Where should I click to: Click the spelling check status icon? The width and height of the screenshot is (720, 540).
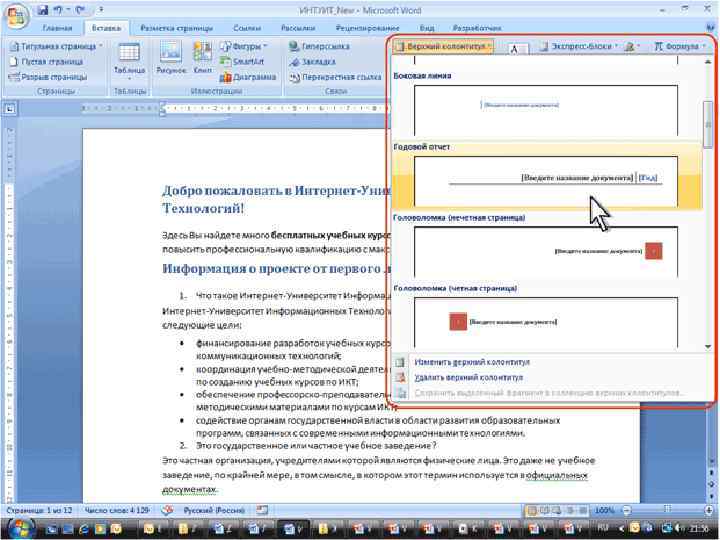click(168, 510)
